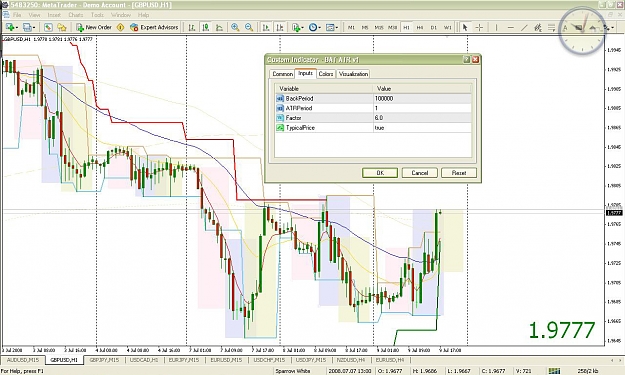625x375 pixels.
Task: Switch to bar chart display
Action: [192, 27]
